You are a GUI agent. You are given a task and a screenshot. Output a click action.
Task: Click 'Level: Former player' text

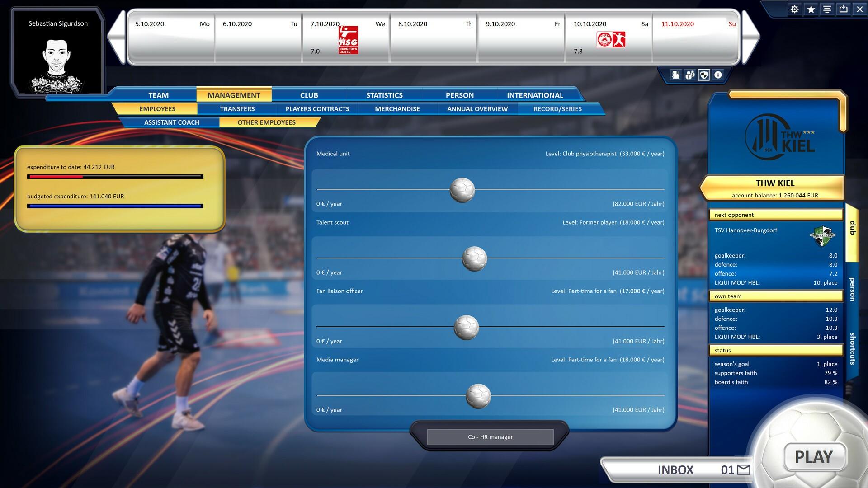[590, 222]
